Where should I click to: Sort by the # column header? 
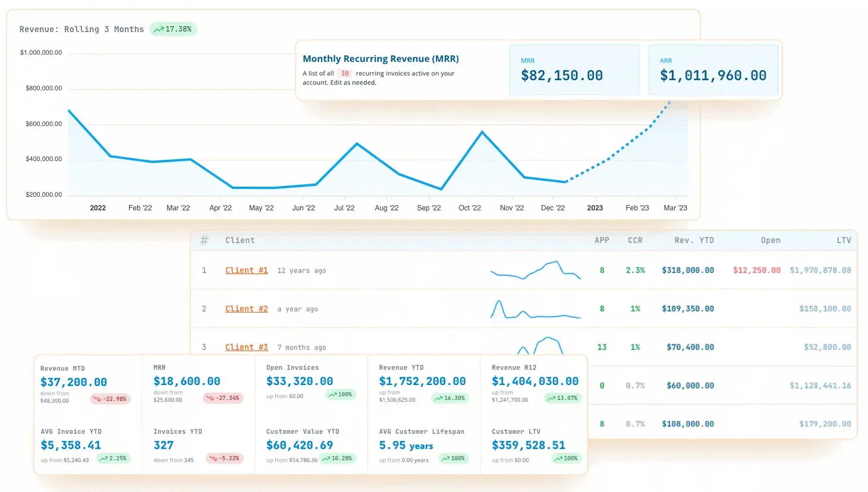(x=204, y=240)
